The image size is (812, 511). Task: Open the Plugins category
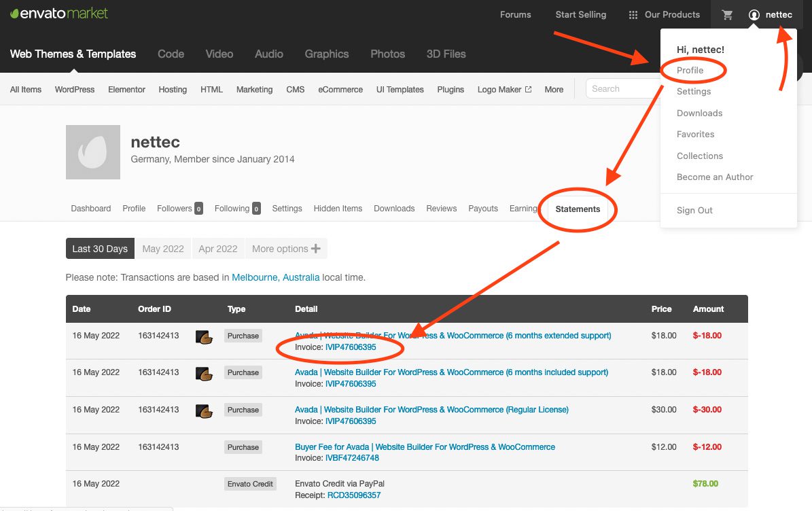pyautogui.click(x=451, y=90)
